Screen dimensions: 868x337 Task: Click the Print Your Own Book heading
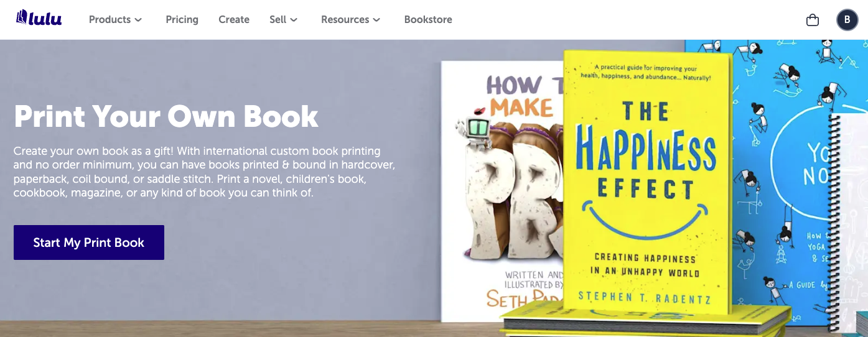(x=166, y=116)
